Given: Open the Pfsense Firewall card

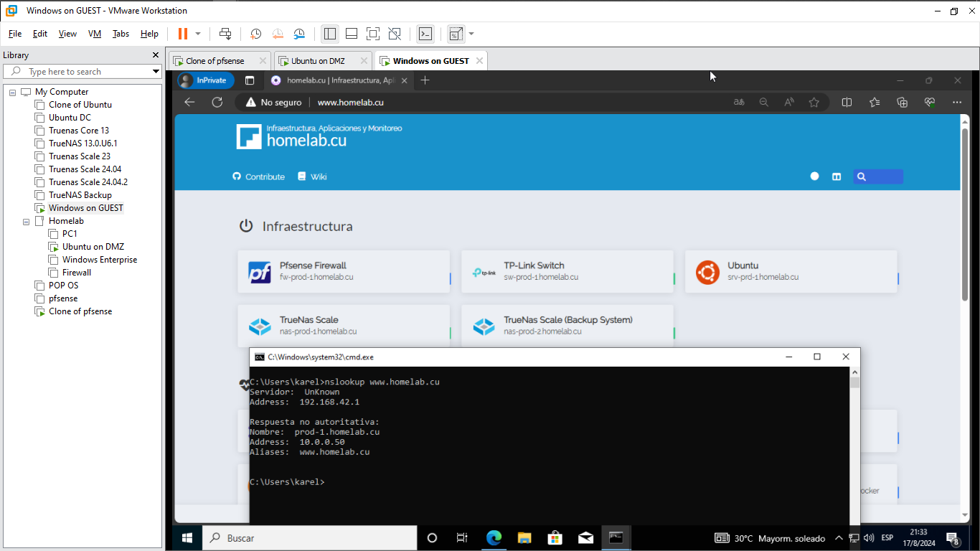Looking at the screenshot, I should click(344, 271).
